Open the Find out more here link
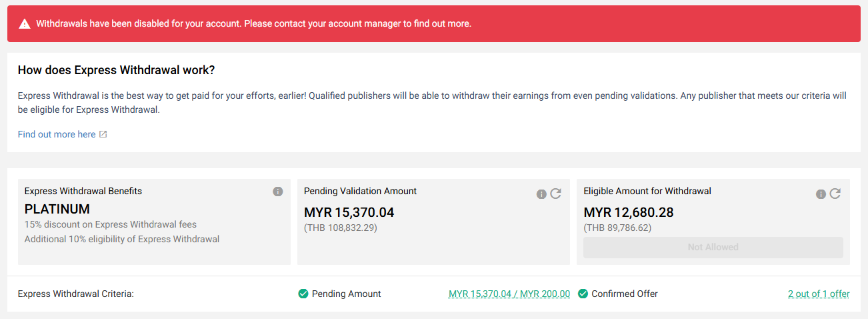Image resolution: width=868 pixels, height=319 pixels. [x=57, y=135]
